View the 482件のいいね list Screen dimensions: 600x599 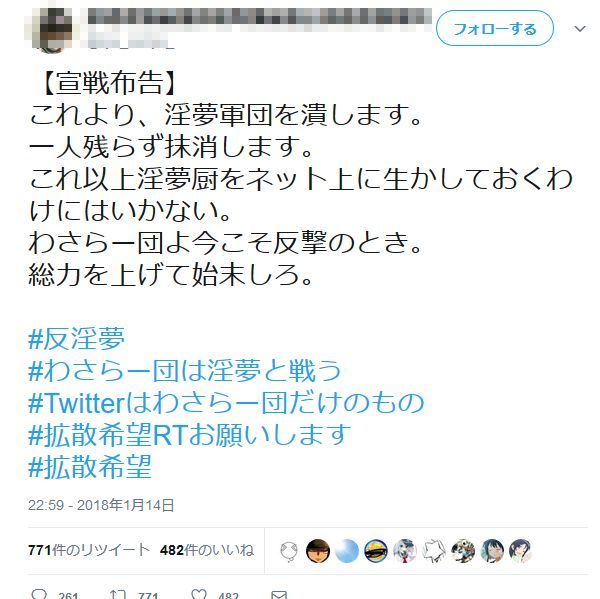(x=207, y=550)
